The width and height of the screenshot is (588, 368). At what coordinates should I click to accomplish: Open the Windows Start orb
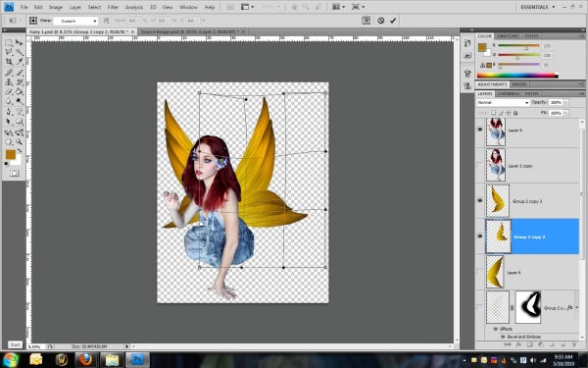pos(11,359)
